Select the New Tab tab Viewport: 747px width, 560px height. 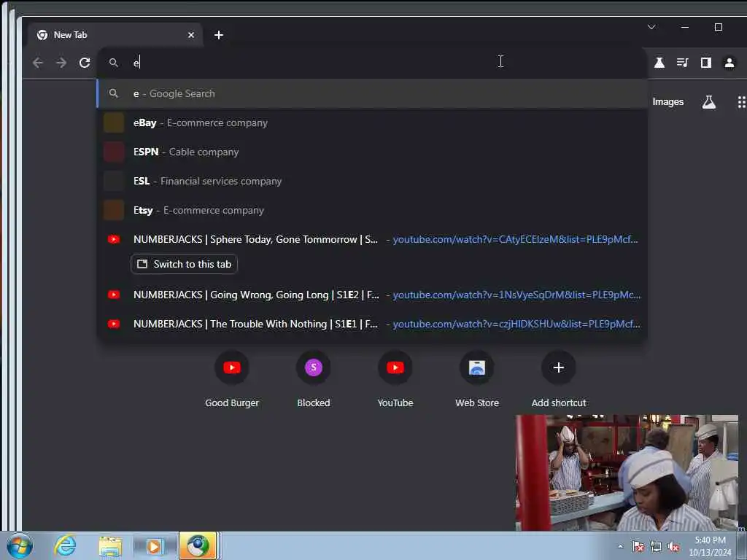tap(115, 35)
